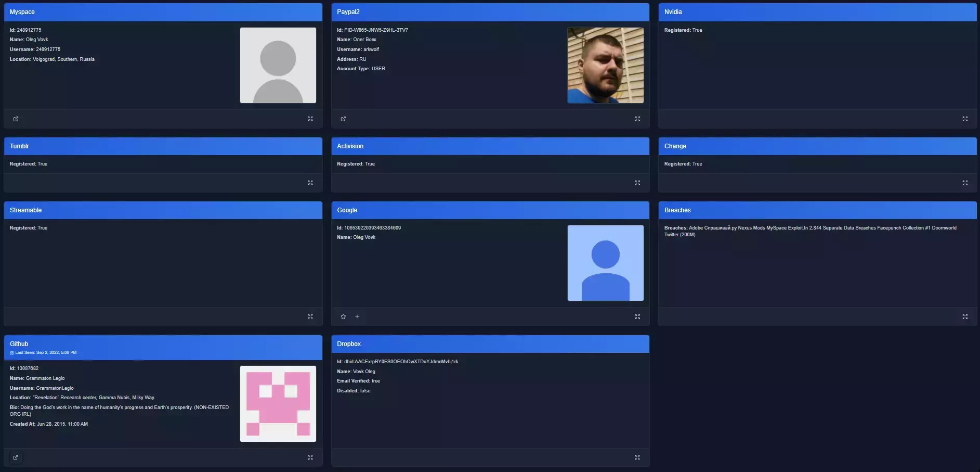Viewport: 980px width, 472px height.
Task: Open the Paypal2 profile photo
Action: 606,65
